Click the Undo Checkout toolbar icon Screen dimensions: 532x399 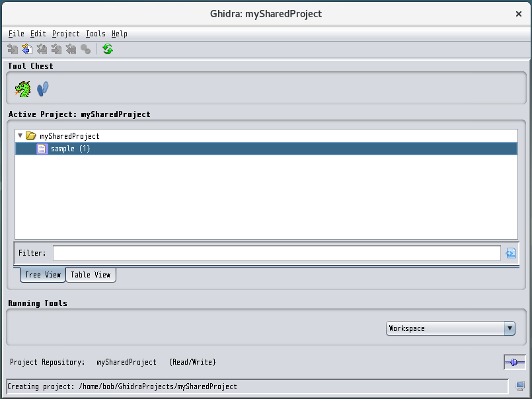71,50
